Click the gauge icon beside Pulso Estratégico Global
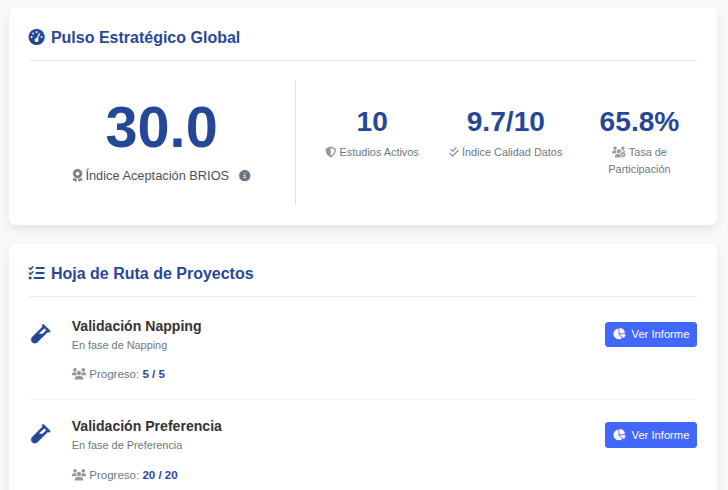Viewport: 728px width, 490px height. click(37, 37)
